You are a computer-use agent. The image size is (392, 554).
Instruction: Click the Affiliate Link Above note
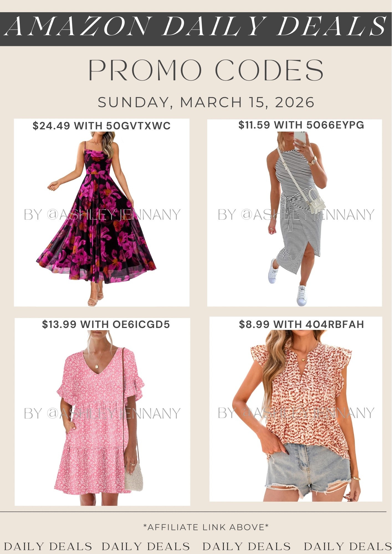point(206,527)
